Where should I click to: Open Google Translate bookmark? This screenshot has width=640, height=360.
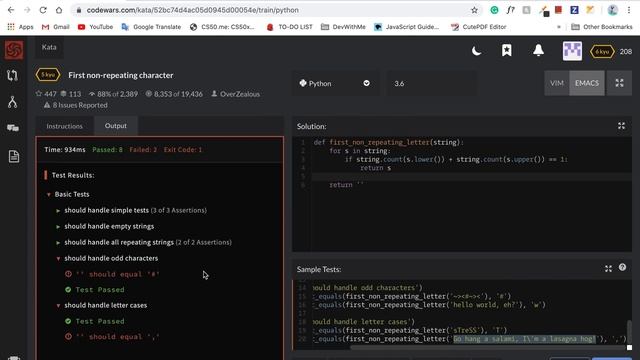pos(151,27)
